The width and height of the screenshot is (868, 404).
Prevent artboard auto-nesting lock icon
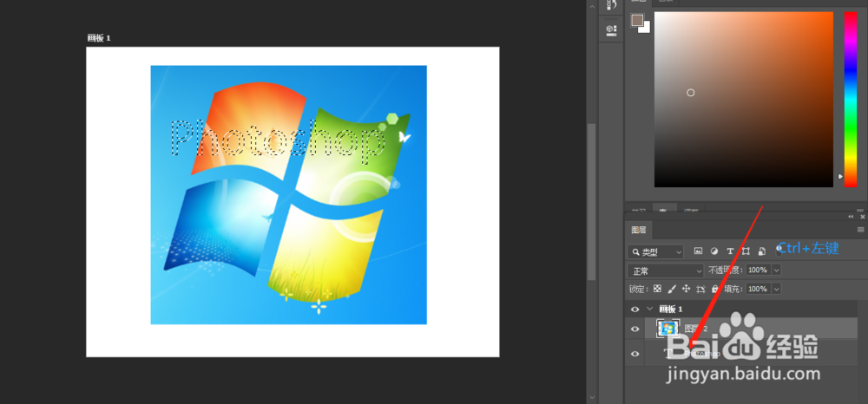click(x=700, y=289)
